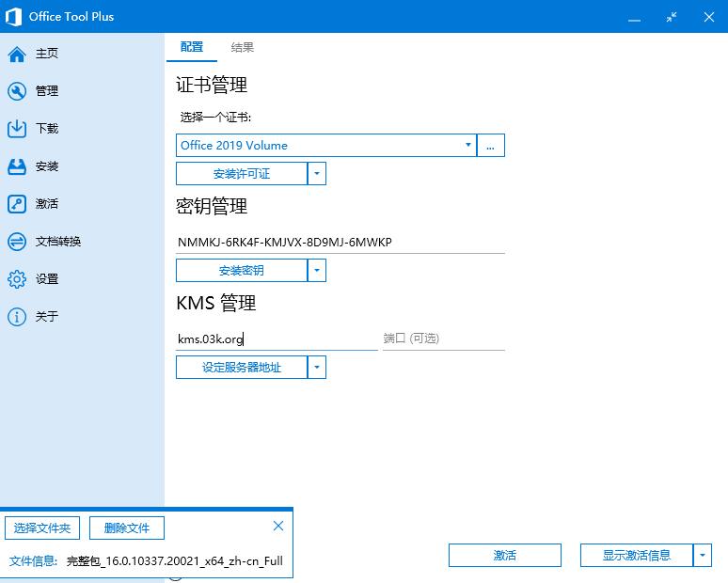728x583 pixels.
Task: Minimize the Office Tool Plus window
Action: (x=634, y=19)
